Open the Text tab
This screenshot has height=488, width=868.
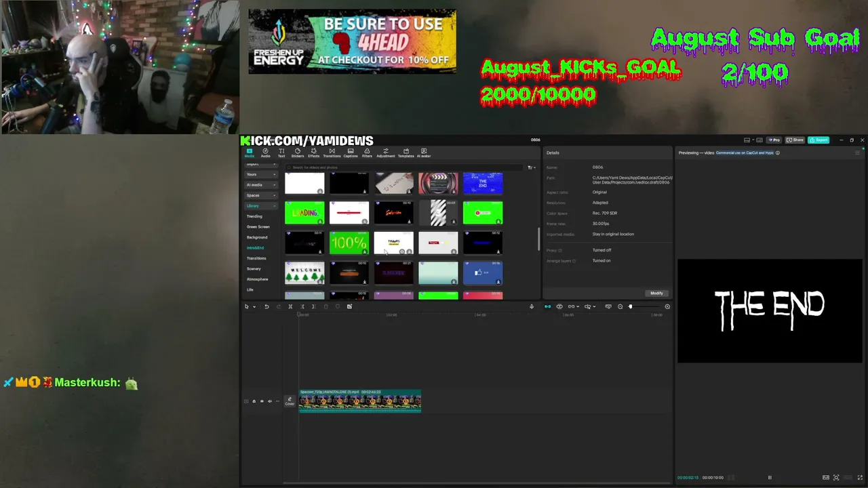pyautogui.click(x=281, y=153)
